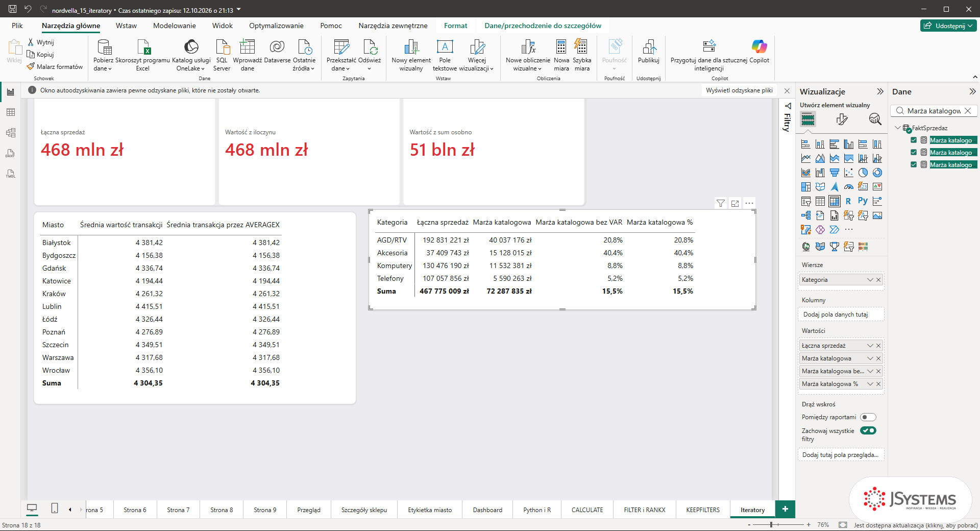Click the filter icon above the matrix

click(x=720, y=203)
